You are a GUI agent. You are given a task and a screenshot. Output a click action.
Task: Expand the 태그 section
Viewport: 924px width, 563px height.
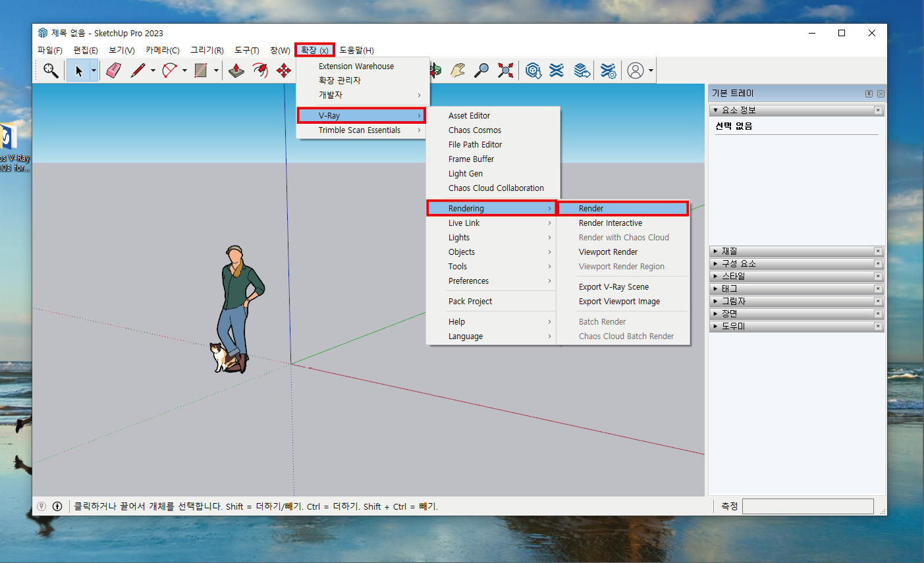click(x=716, y=289)
